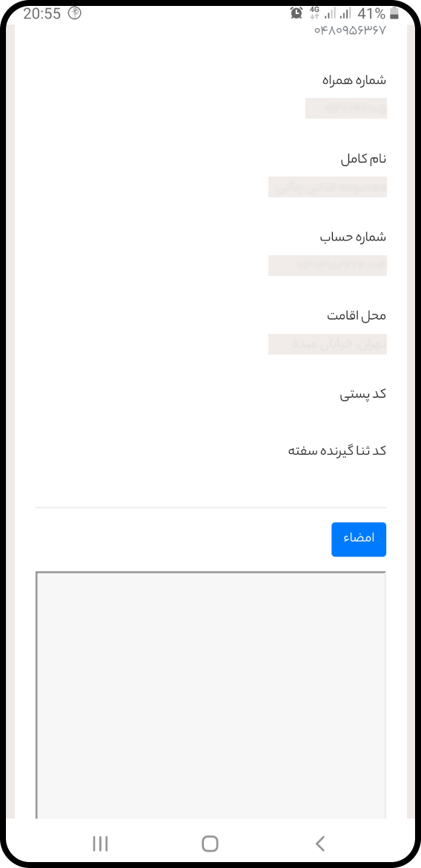The height and width of the screenshot is (868, 421).
Task: Tap the first signal strength bars icon
Action: point(331,13)
